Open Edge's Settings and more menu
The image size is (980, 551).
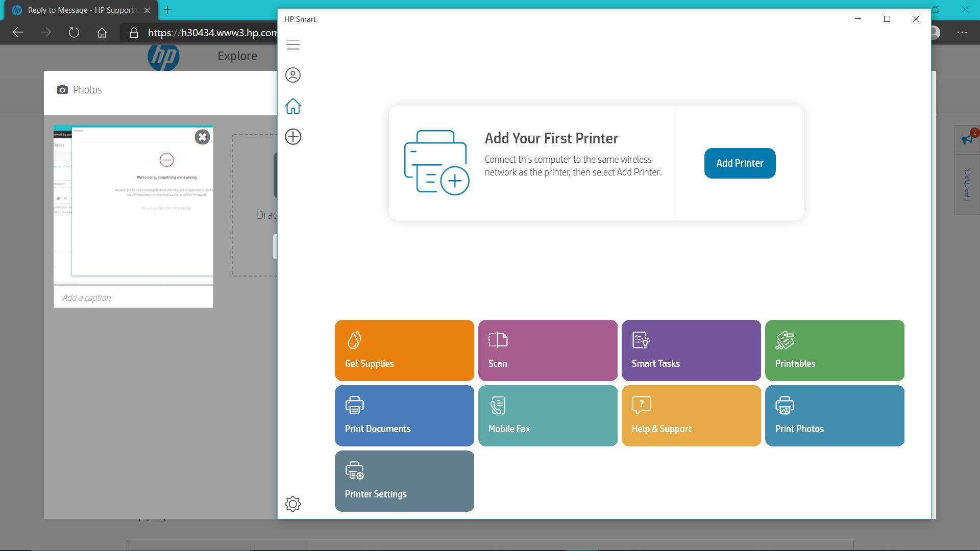963,32
